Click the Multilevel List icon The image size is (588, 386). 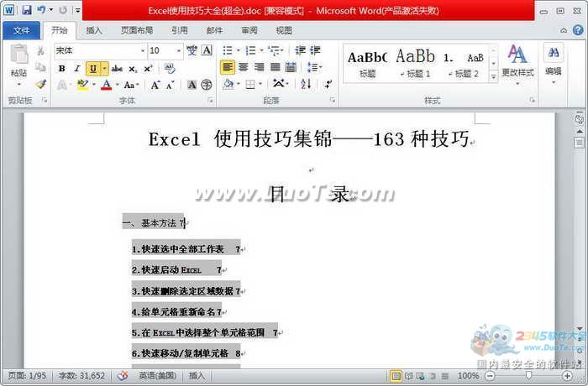pyautogui.click(x=275, y=50)
